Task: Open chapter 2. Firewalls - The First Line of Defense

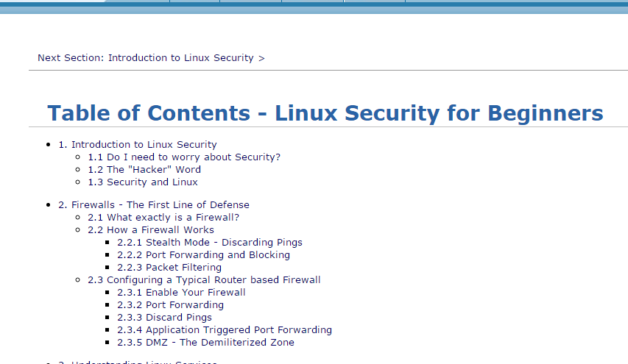Action: pos(154,205)
